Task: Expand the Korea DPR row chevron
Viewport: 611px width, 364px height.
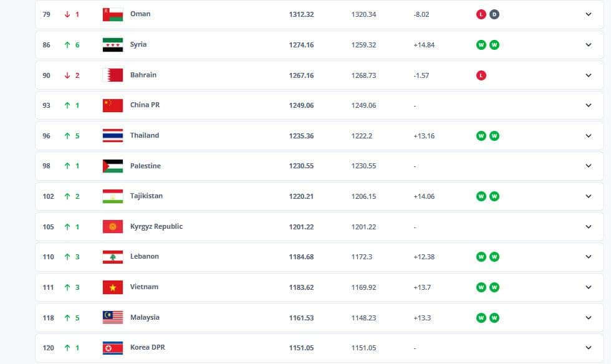Action: [588, 348]
